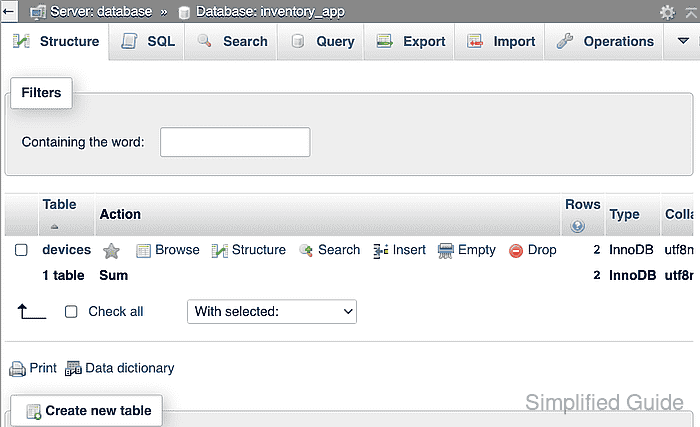Screen dimensions: 700x427
Task: Open the Operations tab
Action: click(604, 42)
